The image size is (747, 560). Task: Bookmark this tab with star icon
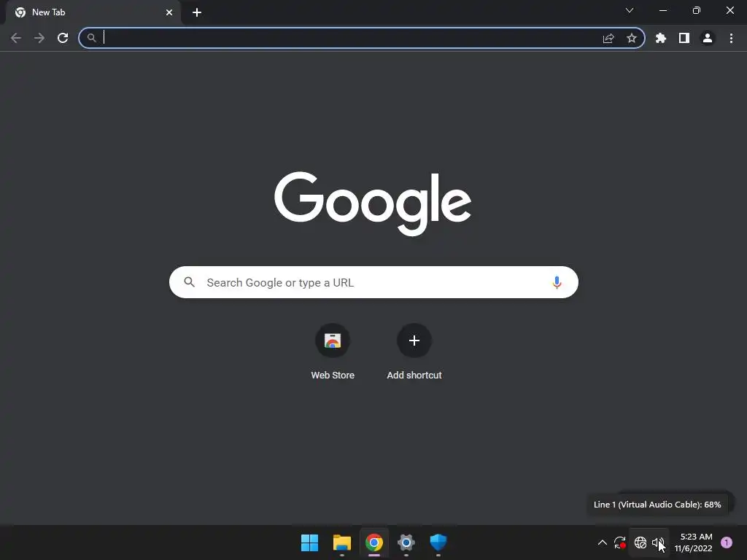[632, 38]
